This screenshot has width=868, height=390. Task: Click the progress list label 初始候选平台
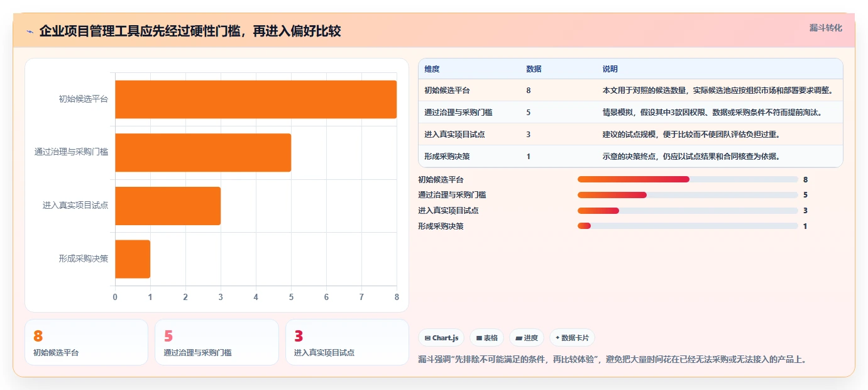pyautogui.click(x=441, y=179)
